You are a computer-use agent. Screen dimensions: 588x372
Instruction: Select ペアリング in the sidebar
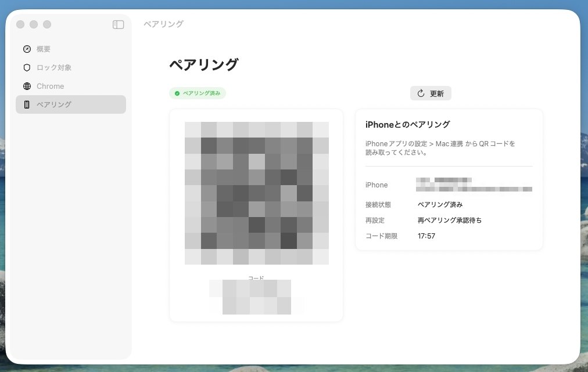tap(71, 104)
